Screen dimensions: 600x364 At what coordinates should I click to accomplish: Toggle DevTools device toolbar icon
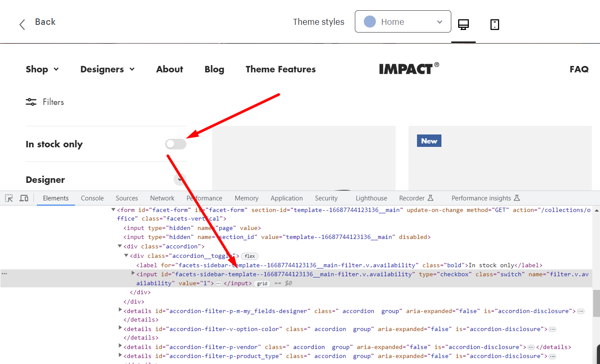pos(24,198)
